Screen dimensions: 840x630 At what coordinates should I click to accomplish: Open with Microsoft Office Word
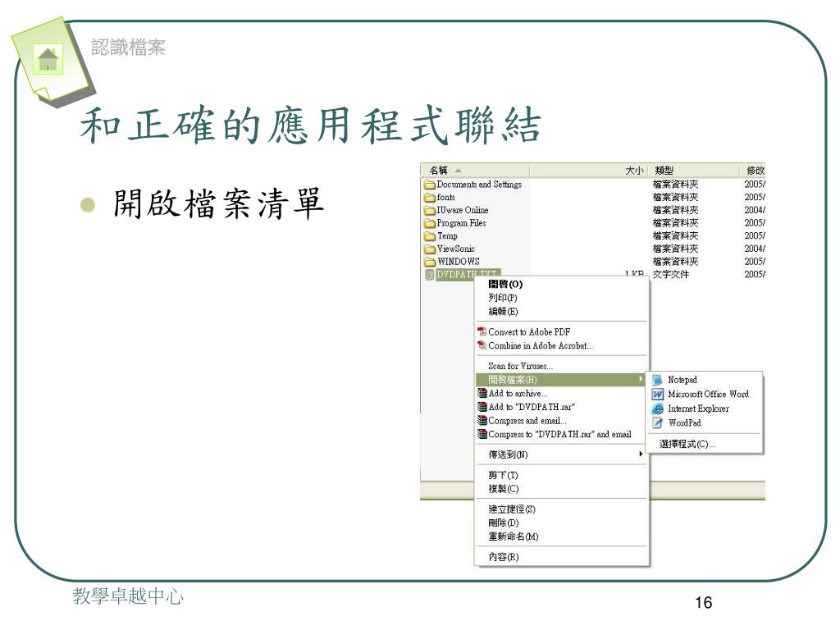click(705, 395)
